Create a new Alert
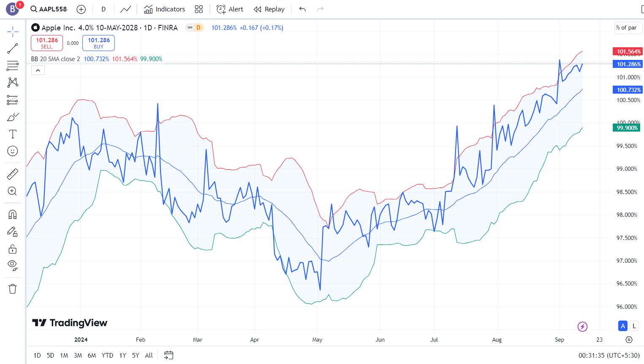Viewport: 644px width, 364px height. tap(230, 9)
